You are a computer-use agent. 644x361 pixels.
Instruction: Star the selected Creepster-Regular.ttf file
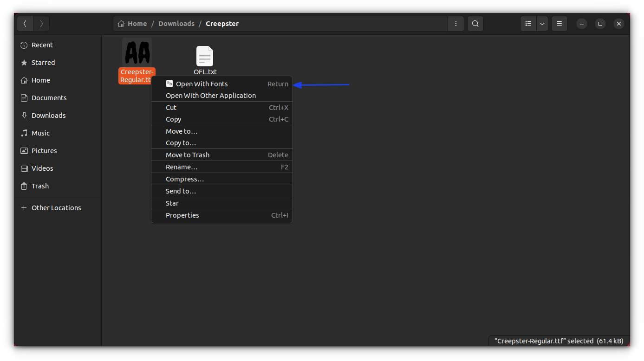tap(172, 203)
